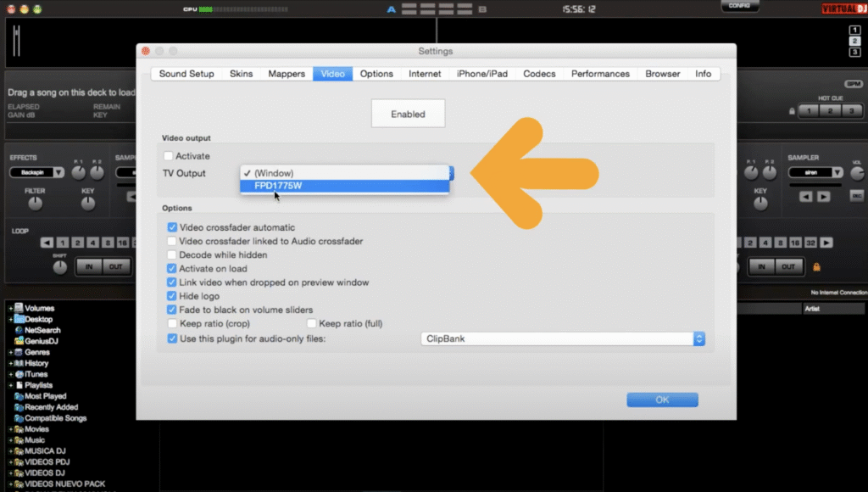Open siren sampler dropdown on right deck
Image resolution: width=868 pixels, height=492 pixels.
(x=815, y=172)
